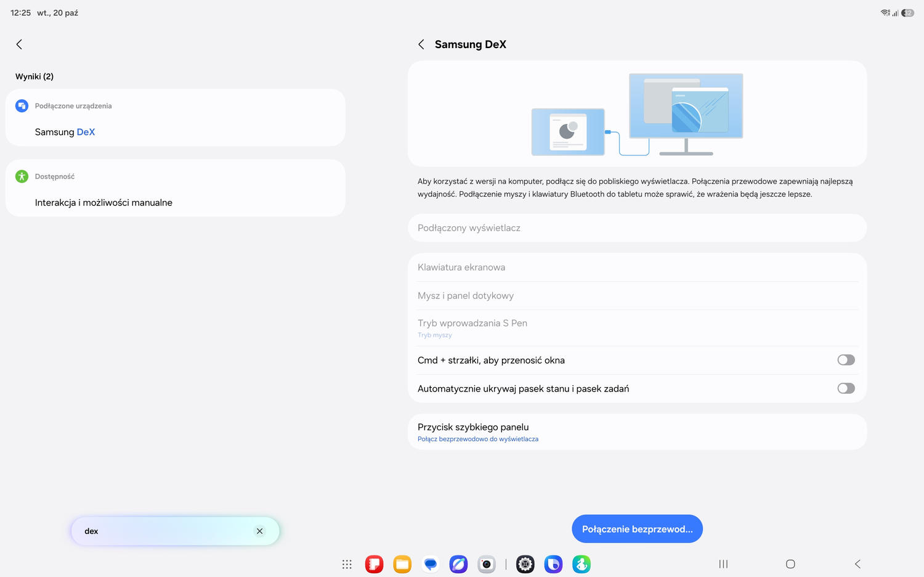924x577 pixels.
Task: Open Klawiatura ekranowa setting
Action: pyautogui.click(x=637, y=268)
